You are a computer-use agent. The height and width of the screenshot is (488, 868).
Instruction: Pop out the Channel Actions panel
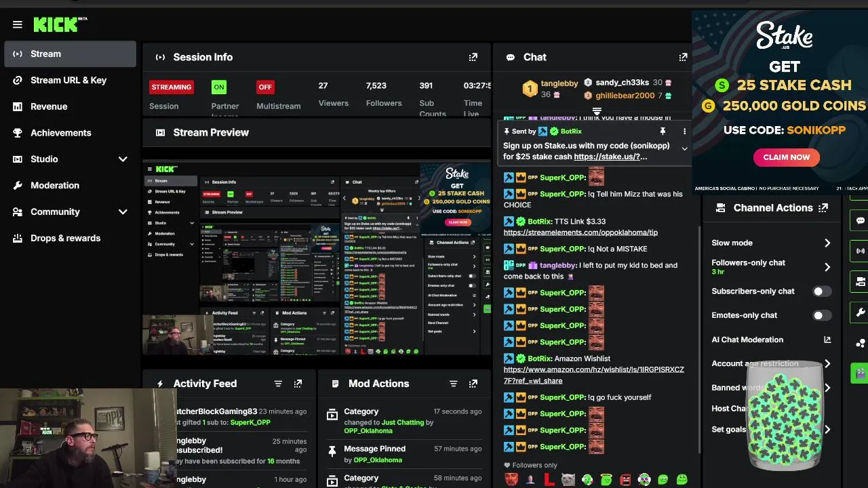823,208
